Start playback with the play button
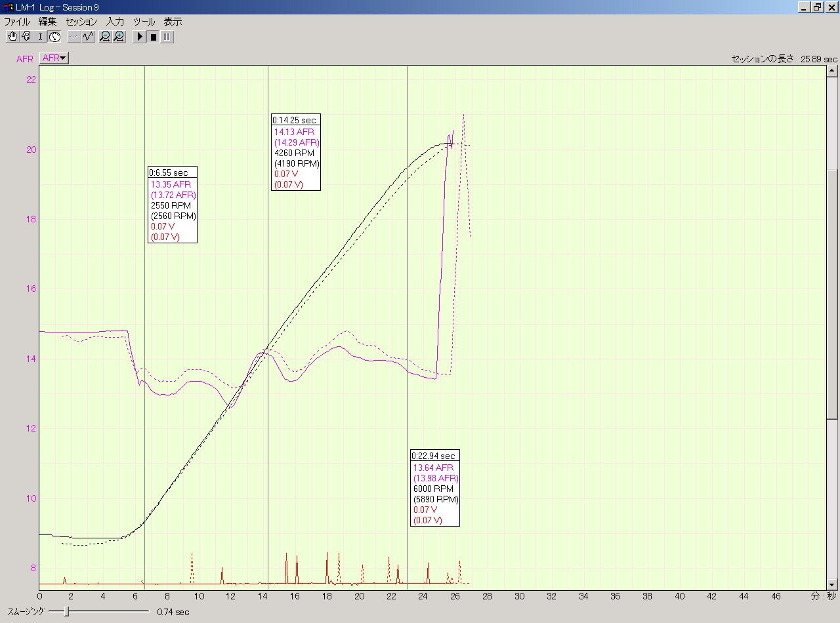Image resolution: width=840 pixels, height=623 pixels. pyautogui.click(x=140, y=37)
